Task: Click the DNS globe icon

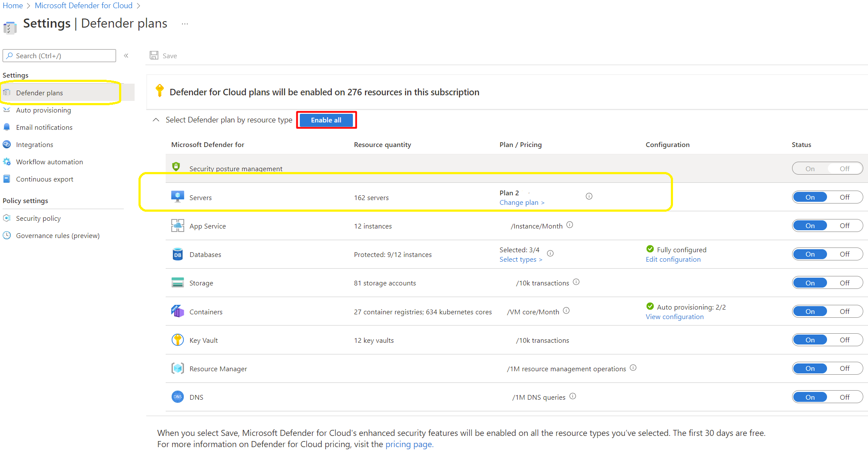Action: coord(178,397)
